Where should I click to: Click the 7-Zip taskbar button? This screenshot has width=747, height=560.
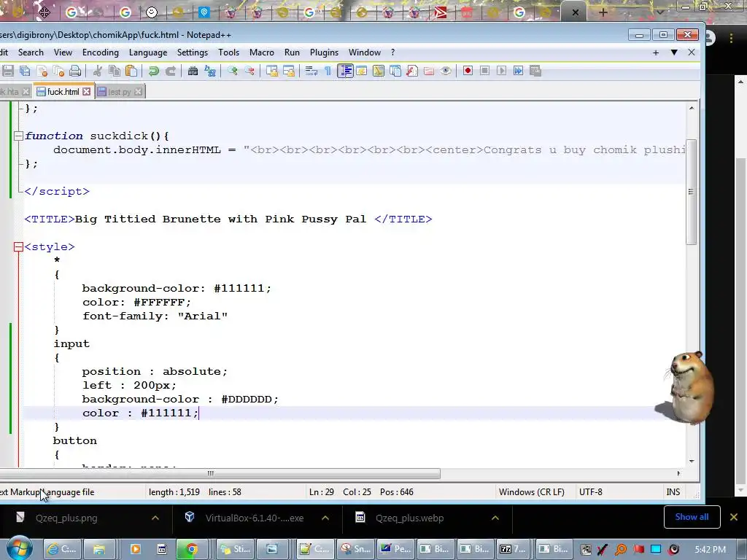click(513, 549)
